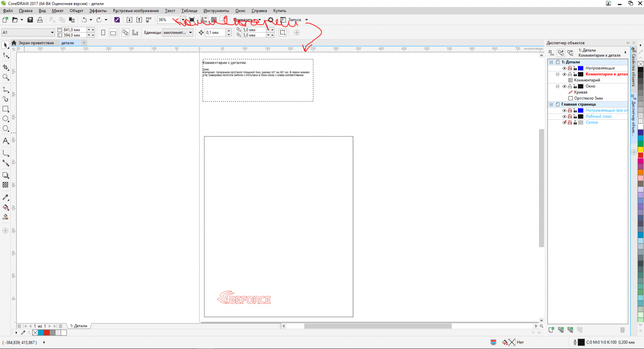Click the blue color swatch of Направляющие layer
Image resolution: width=644 pixels, height=349 pixels.
pyautogui.click(x=580, y=68)
